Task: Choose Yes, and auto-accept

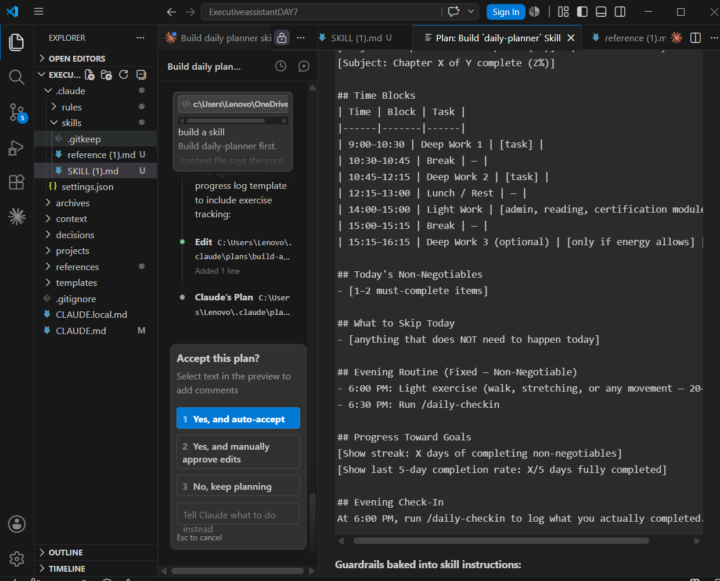Action: click(x=238, y=418)
